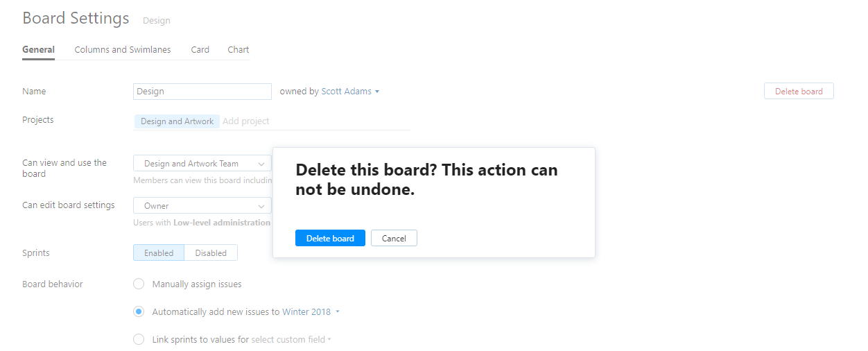The image size is (868, 351).
Task: Switch to the General tab
Action: 38,50
